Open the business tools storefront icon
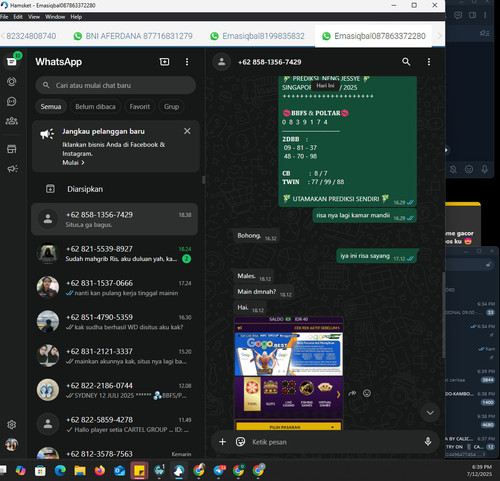The image size is (500, 481). point(12,149)
